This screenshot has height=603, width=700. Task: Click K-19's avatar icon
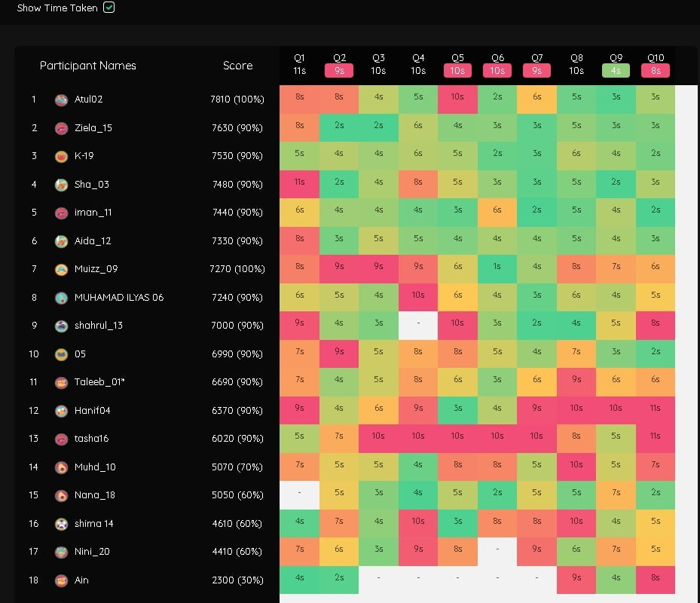[x=62, y=156]
